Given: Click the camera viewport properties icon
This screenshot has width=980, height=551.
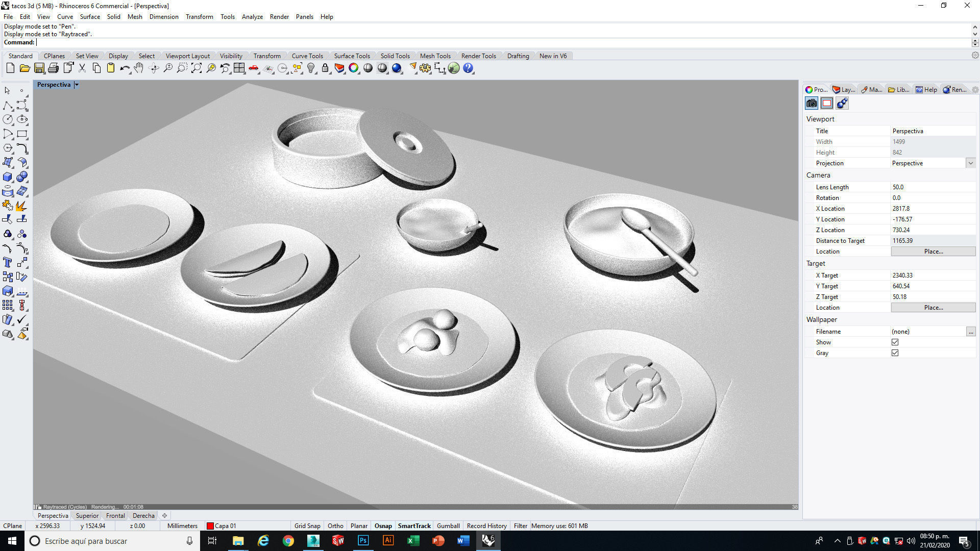Looking at the screenshot, I should point(812,103).
